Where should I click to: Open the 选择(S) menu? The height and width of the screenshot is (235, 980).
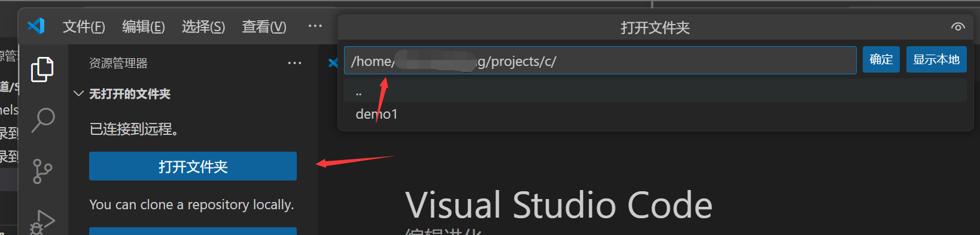[203, 26]
